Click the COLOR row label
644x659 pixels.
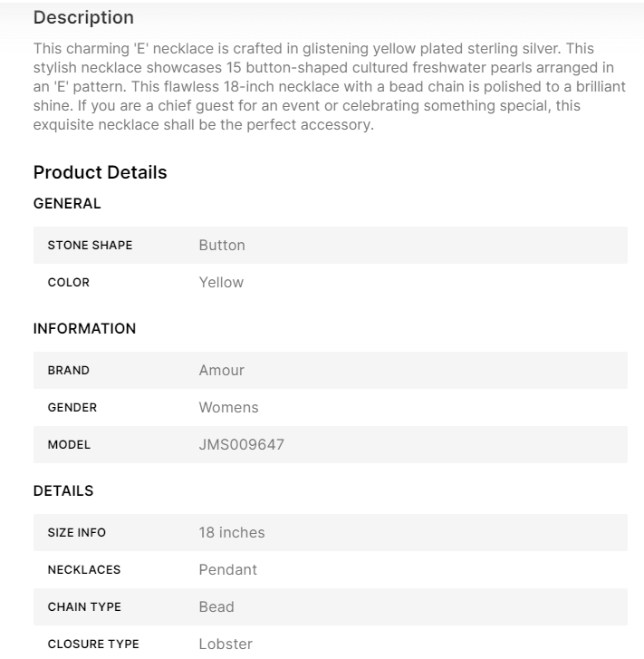[x=69, y=282]
